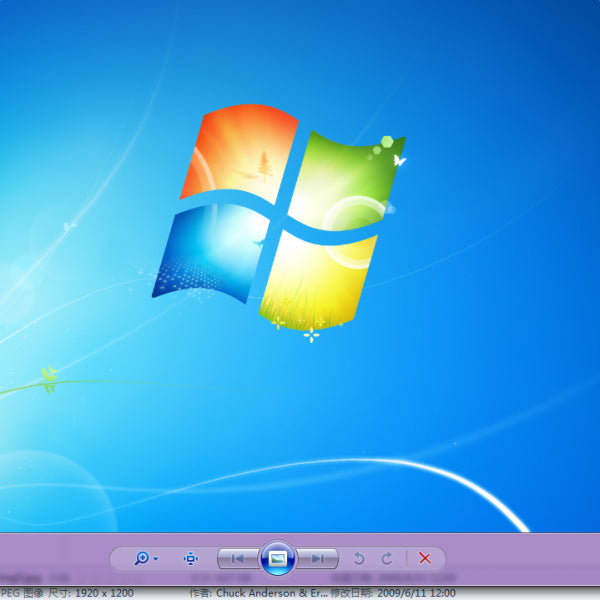
Task: Delete the image with red X icon
Action: [x=425, y=558]
